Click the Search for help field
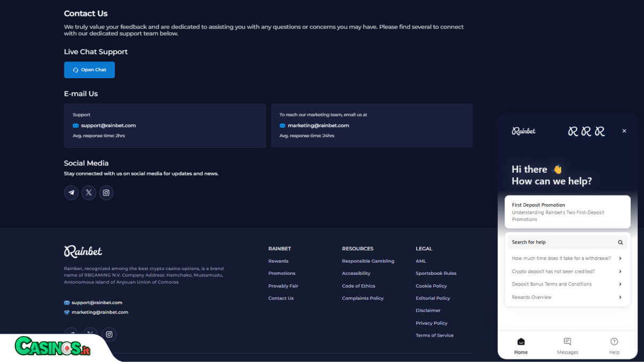Viewport: 644px width, 362px height. pos(567,242)
